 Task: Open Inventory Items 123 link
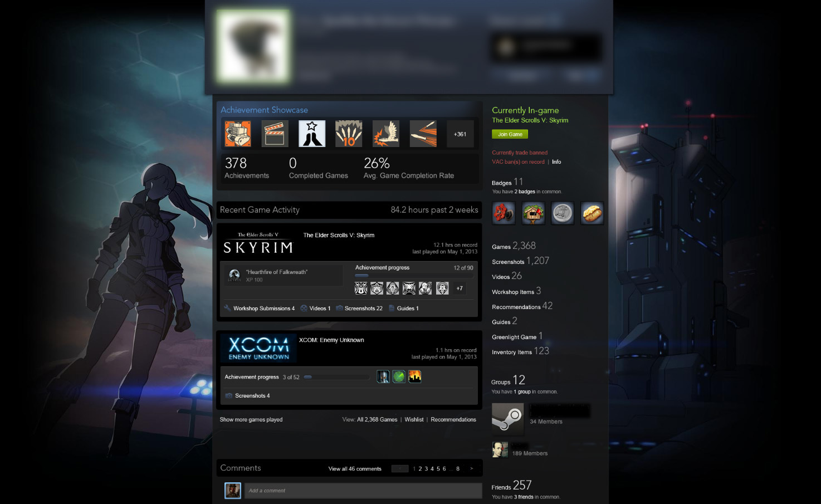click(520, 351)
